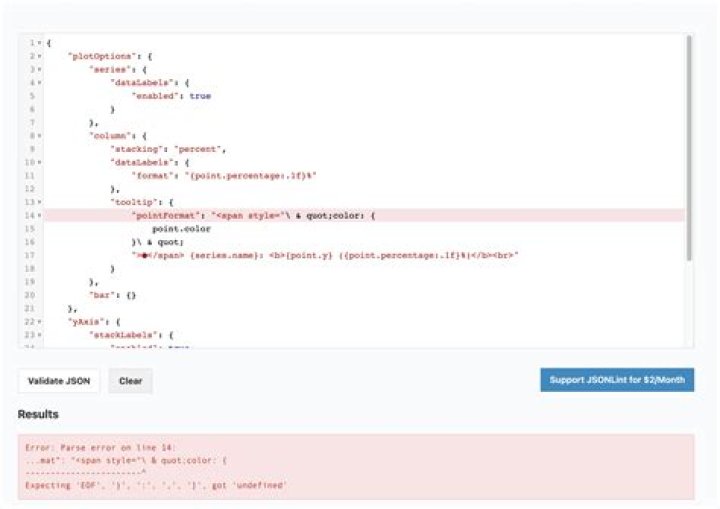
Task: Collapse the yAxis fold arrow on line 22
Action: point(39,322)
